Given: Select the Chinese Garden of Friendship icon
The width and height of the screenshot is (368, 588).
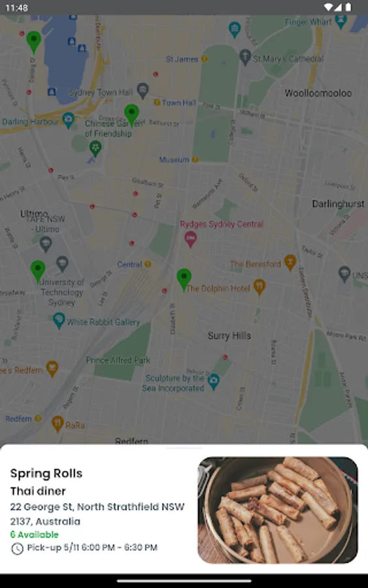Looking at the screenshot, I should pyautogui.click(x=95, y=148).
